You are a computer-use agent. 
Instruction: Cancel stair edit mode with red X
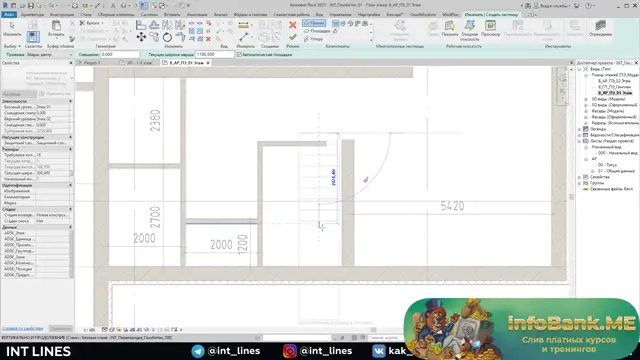pos(293,25)
